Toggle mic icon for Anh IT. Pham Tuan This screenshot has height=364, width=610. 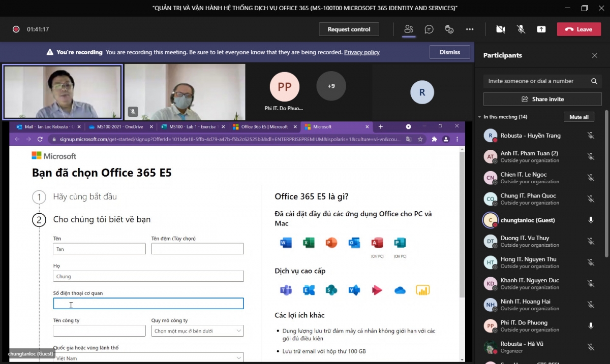pos(591,157)
